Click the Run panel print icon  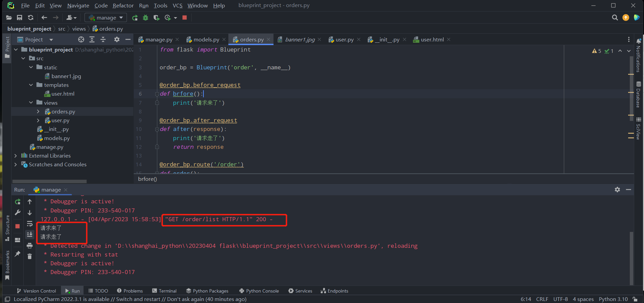(30, 245)
